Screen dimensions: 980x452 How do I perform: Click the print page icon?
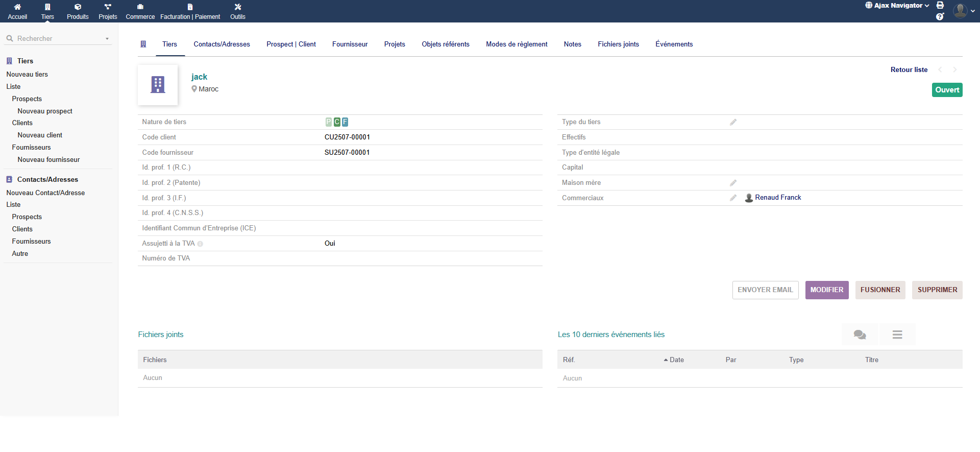pos(940,5)
